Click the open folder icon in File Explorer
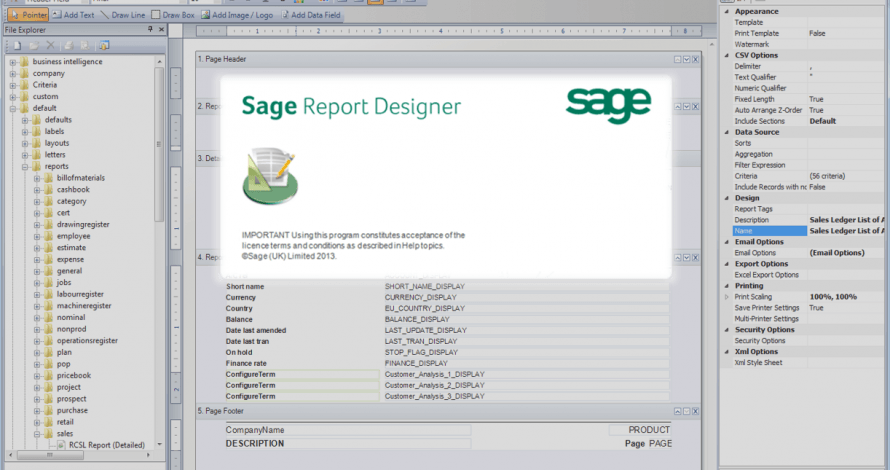Image resolution: width=890 pixels, height=470 pixels. coord(34,45)
